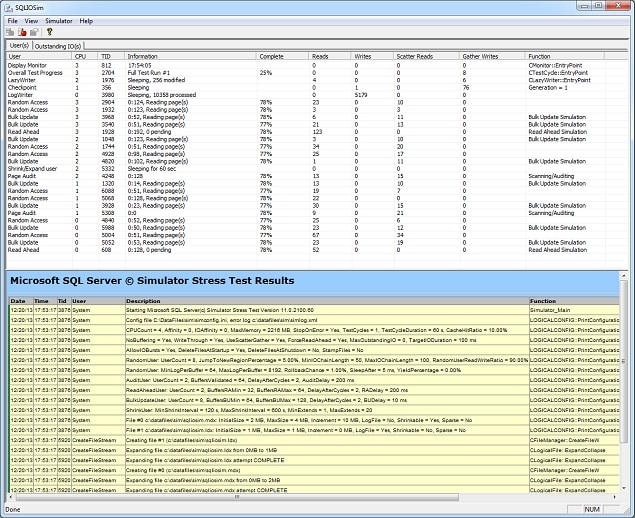Click the question mark help toolbar icon
Image resolution: width=635 pixels, height=518 pixels.
click(49, 32)
